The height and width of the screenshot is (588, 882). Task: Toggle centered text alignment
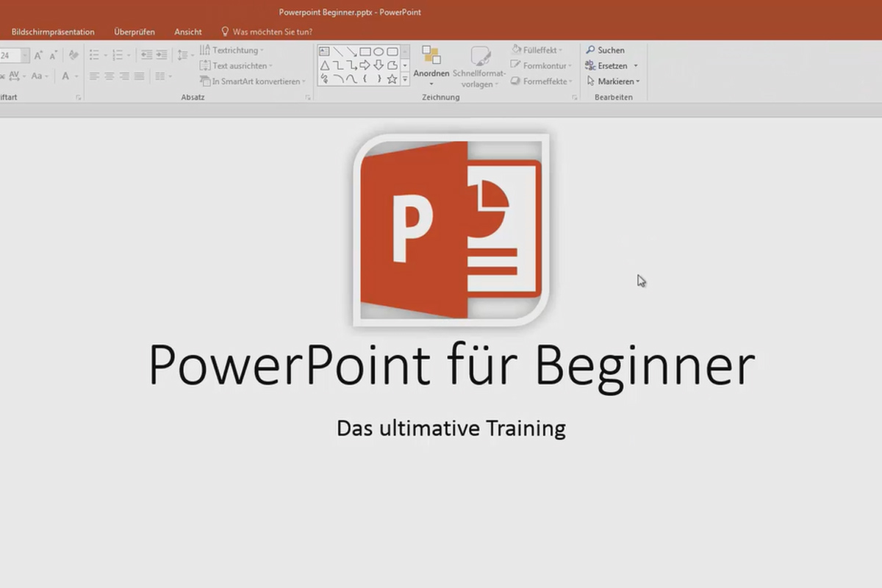point(109,76)
